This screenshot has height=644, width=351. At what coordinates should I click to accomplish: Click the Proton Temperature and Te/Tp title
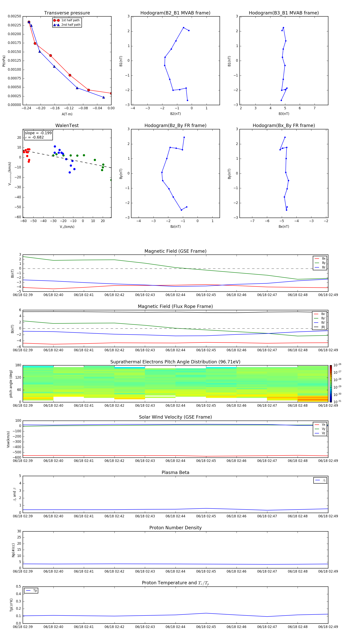tap(175, 583)
